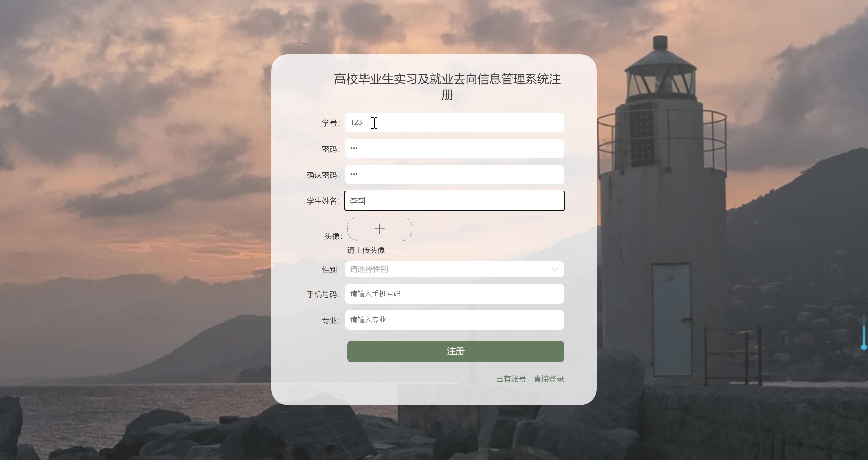
Task: Click the plus icon to upload avatar
Action: click(x=379, y=229)
